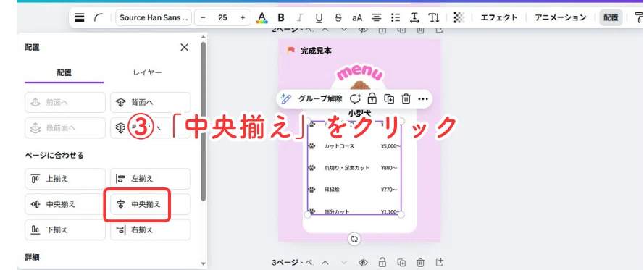Align selection with 下揃え bottom align
This screenshot has height=270, width=644.
point(65,229)
